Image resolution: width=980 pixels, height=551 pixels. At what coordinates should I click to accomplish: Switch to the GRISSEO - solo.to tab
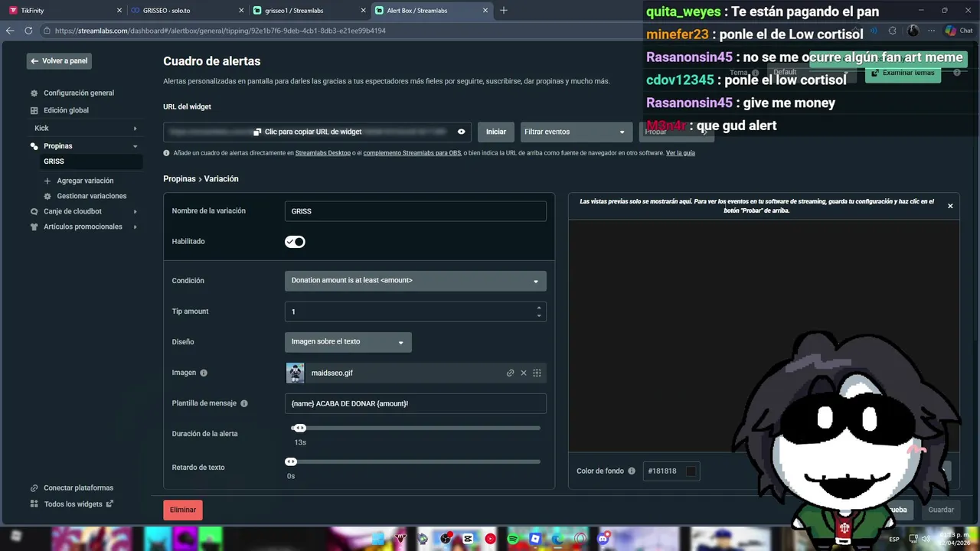point(188,11)
